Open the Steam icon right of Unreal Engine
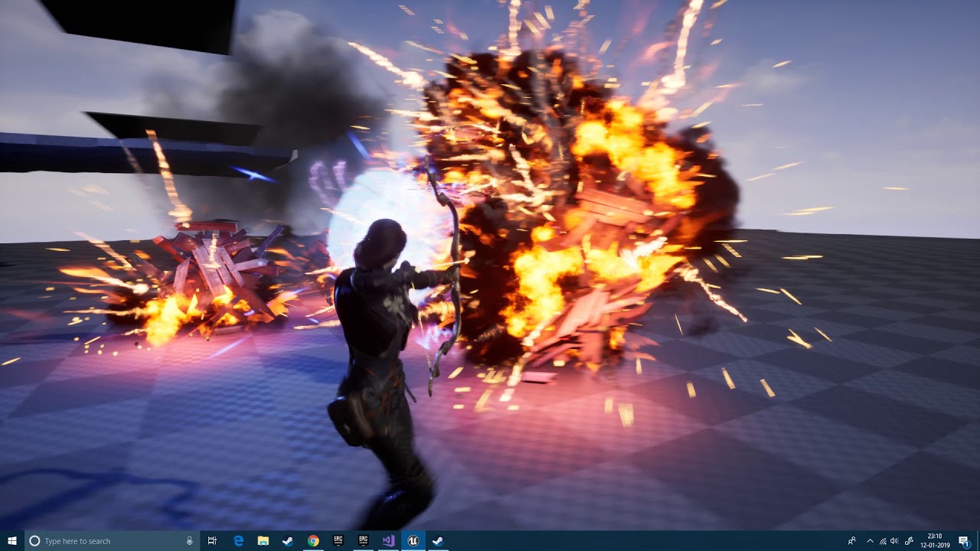Screen dimensions: 980x551 click(x=438, y=541)
